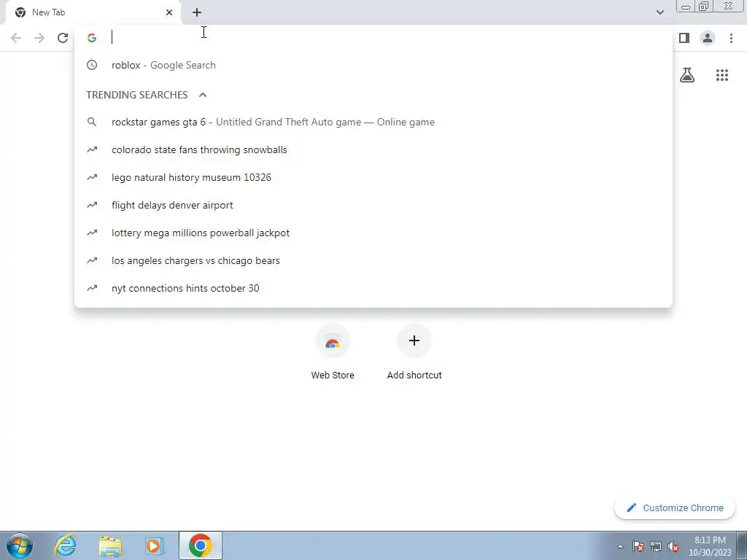Open the taskbar clock showing 8:13 PM
Image resolution: width=747 pixels, height=560 pixels.
click(x=710, y=546)
